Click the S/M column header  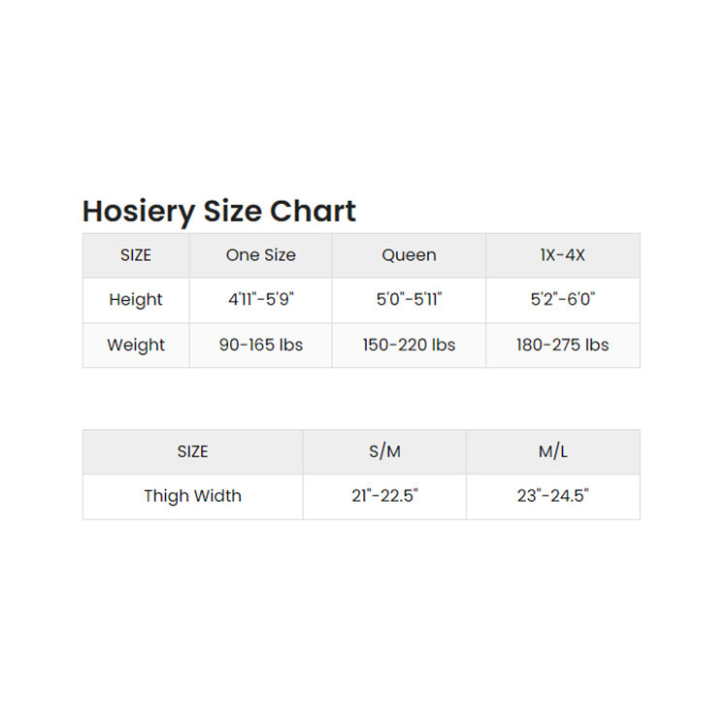point(384,451)
